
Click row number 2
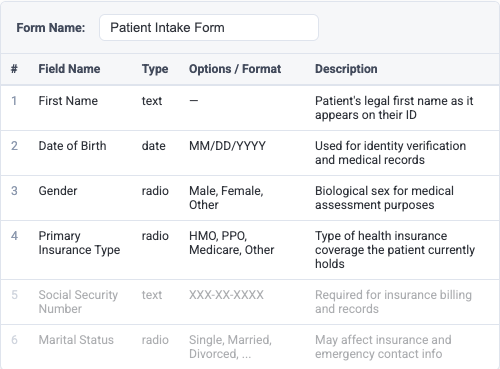click(x=14, y=146)
